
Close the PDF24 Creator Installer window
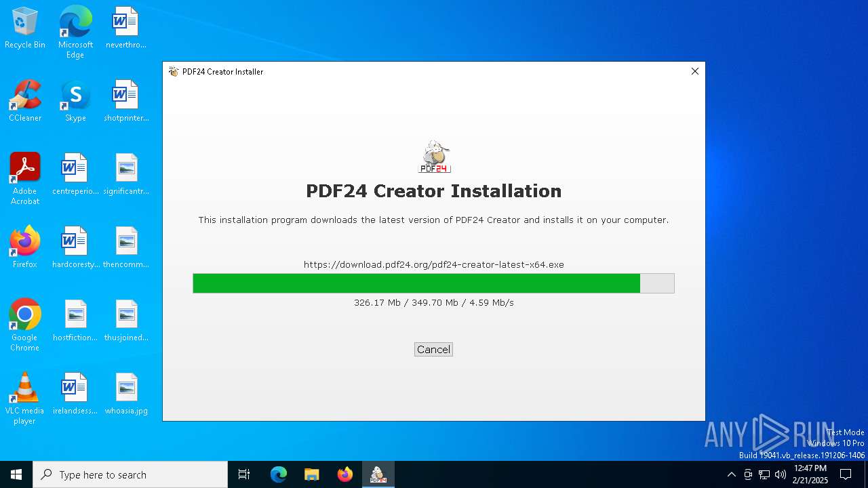pos(694,71)
